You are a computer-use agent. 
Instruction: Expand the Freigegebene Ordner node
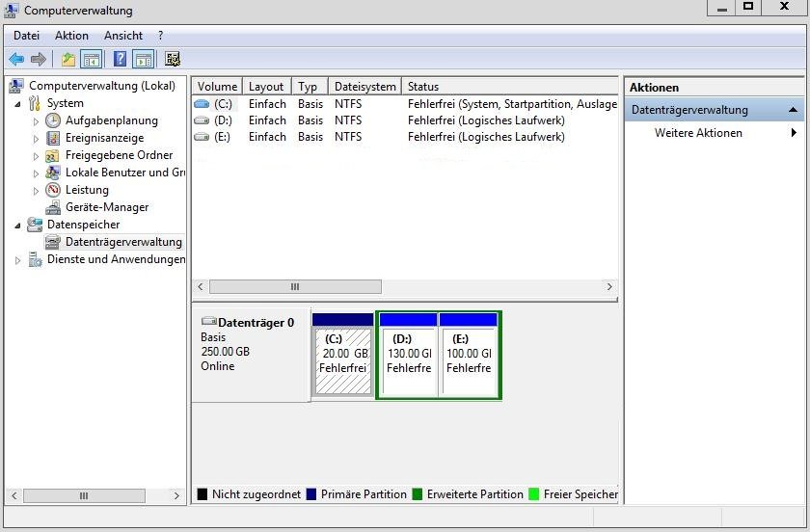[36, 156]
